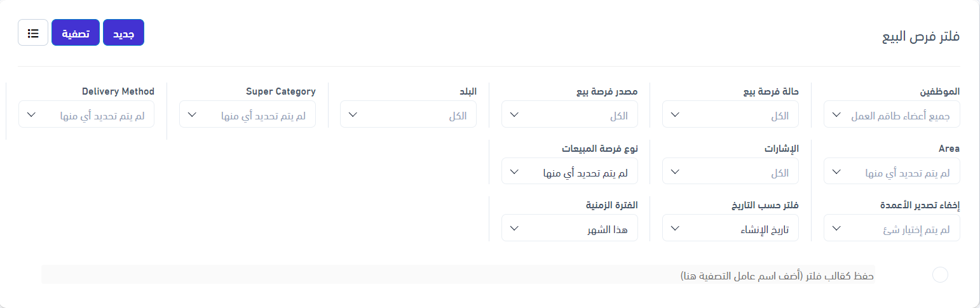Open the مصدر فرصة بيع dropdown
Image resolution: width=980 pixels, height=308 pixels.
coord(569,114)
